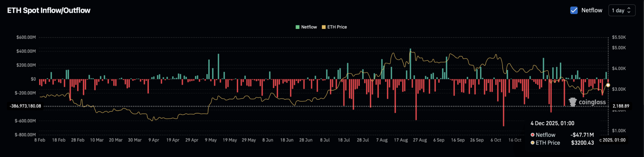Click the 8 Feb date on the x-axis
The image size is (644, 157).
(40, 140)
